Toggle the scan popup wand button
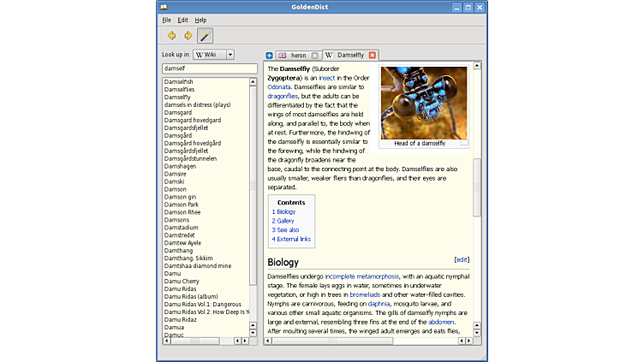Screen dimensions: 644x362 pos(205,35)
